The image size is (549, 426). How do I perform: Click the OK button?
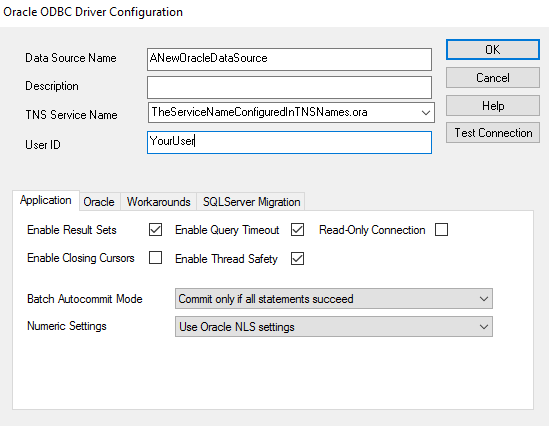(x=493, y=50)
